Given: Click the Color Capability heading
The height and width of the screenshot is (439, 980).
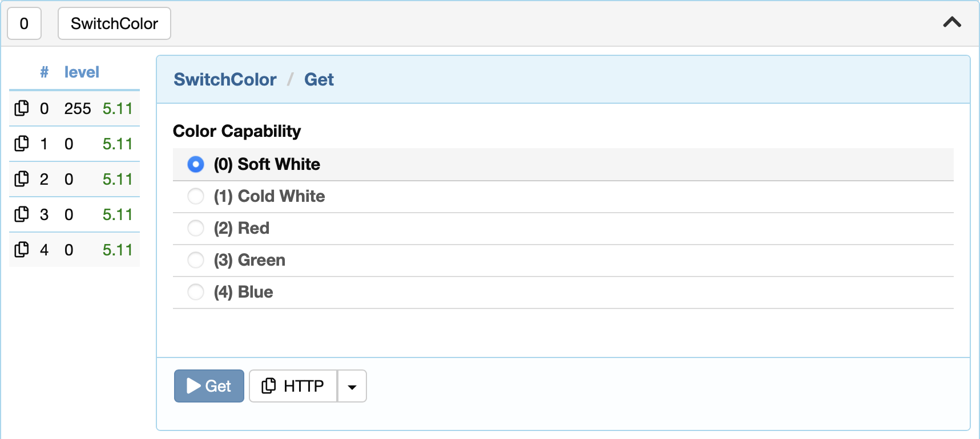Looking at the screenshot, I should [x=237, y=131].
